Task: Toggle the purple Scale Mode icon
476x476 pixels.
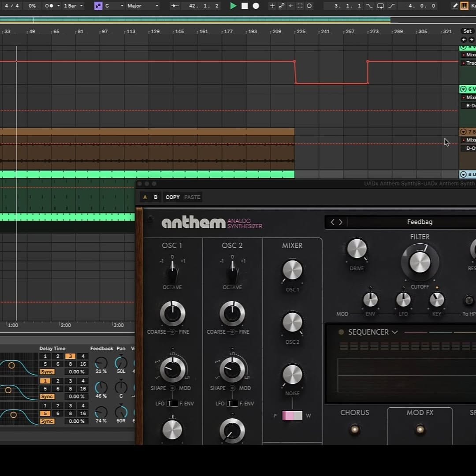Action: click(x=98, y=6)
